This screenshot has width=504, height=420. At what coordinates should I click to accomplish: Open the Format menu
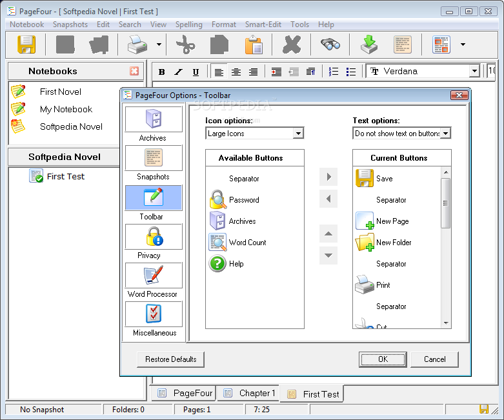coord(224,25)
